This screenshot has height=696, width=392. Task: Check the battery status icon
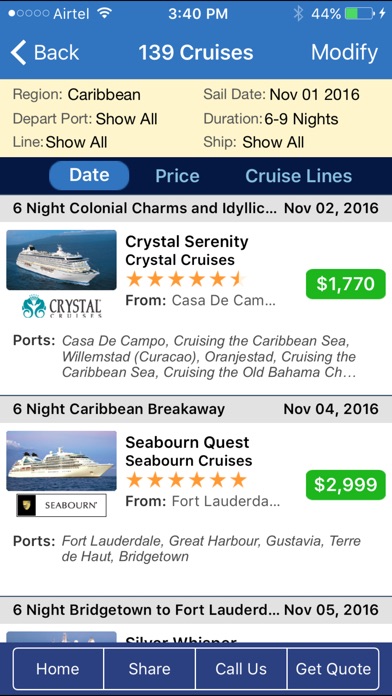(x=360, y=14)
